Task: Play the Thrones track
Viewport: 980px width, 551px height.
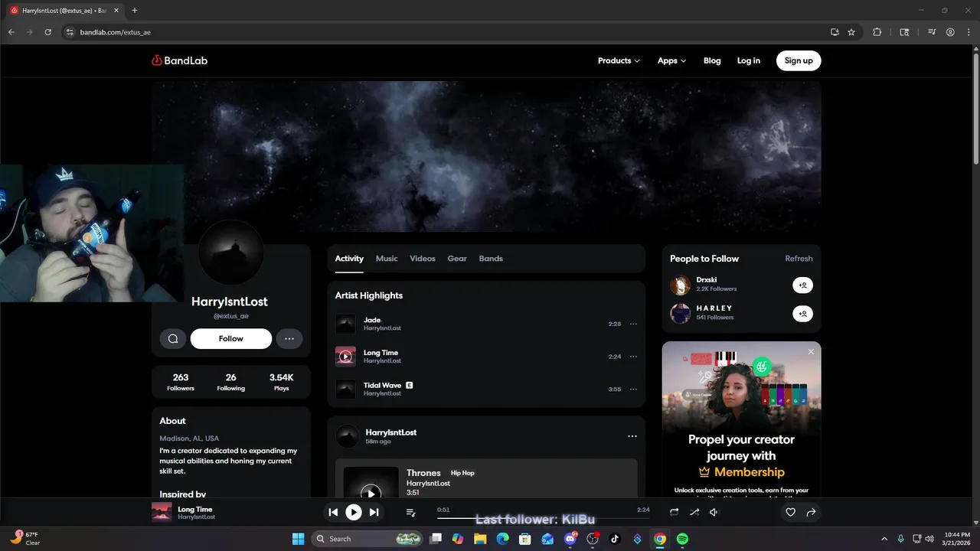Action: (x=371, y=493)
